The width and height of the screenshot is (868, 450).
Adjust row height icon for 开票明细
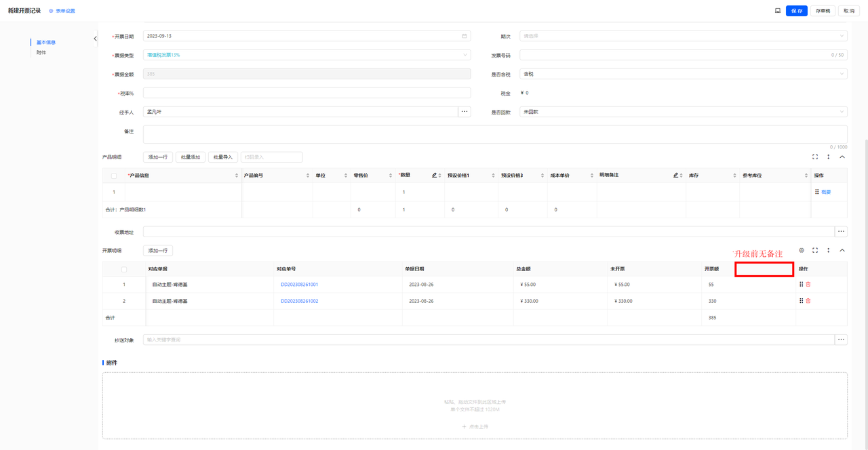tap(829, 250)
